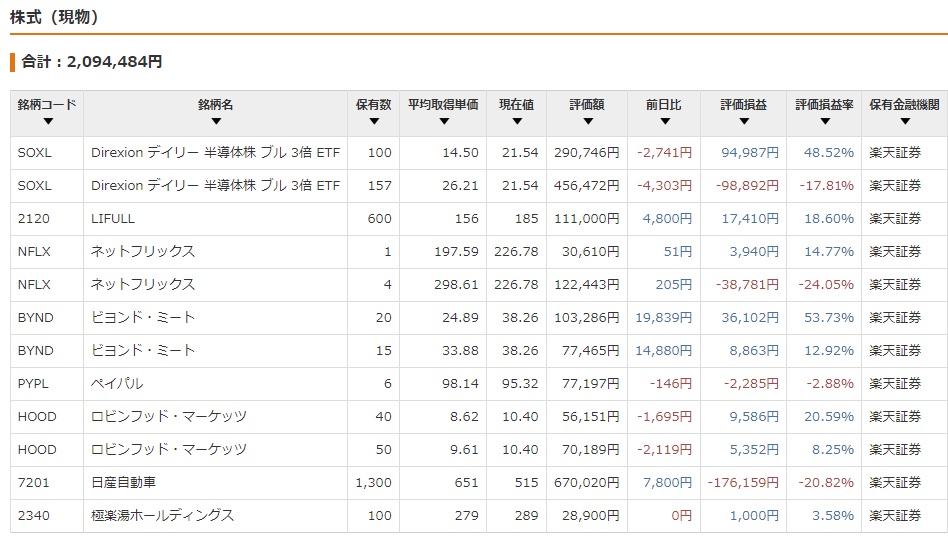This screenshot has height=541, width=948.
Task: Click BYND code in the 20-share row
Action: [36, 318]
